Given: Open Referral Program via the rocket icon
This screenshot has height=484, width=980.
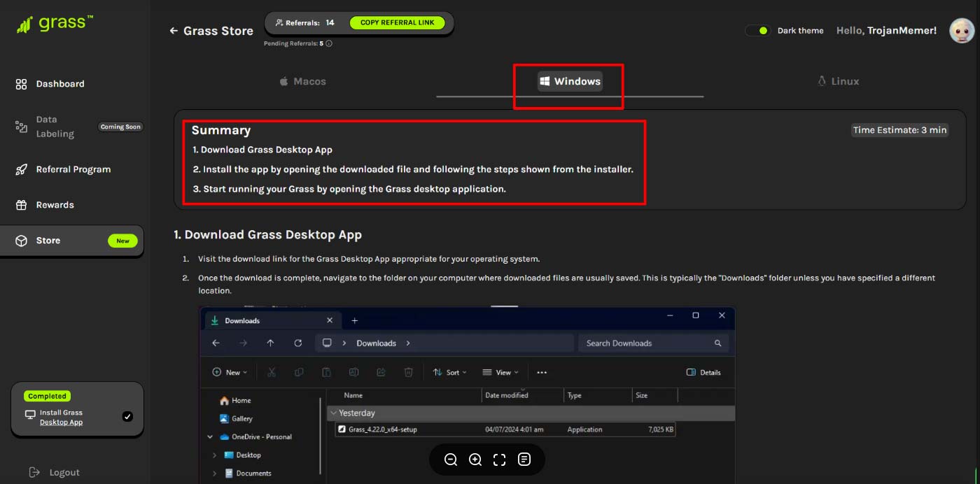Looking at the screenshot, I should click(21, 169).
